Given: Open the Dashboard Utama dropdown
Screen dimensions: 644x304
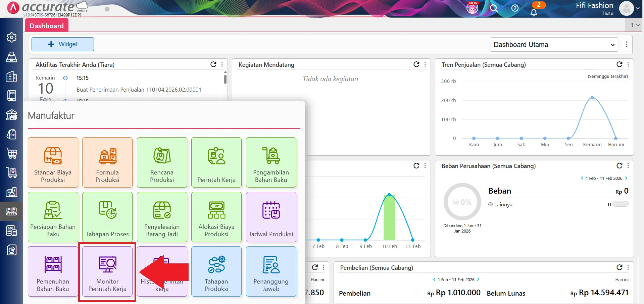Looking at the screenshot, I should (554, 45).
